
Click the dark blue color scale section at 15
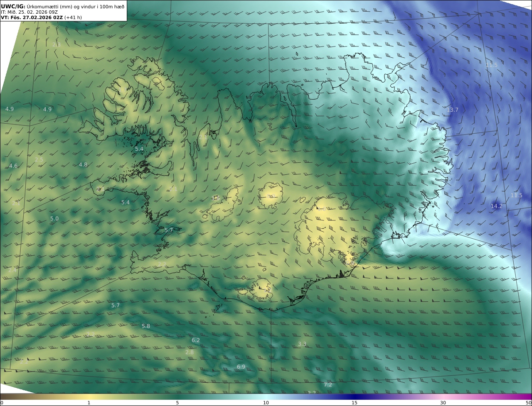355,397
